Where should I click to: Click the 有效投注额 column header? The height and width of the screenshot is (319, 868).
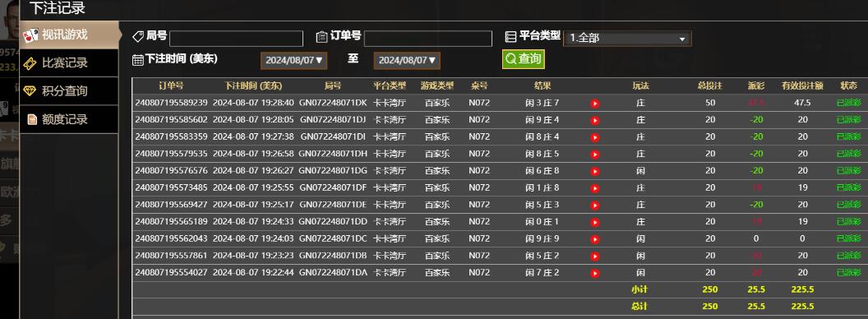coord(802,86)
